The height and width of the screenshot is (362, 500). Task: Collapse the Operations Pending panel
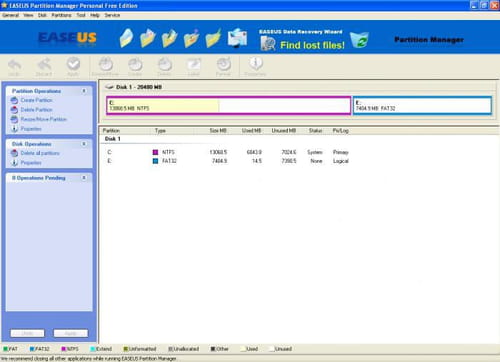[84, 178]
